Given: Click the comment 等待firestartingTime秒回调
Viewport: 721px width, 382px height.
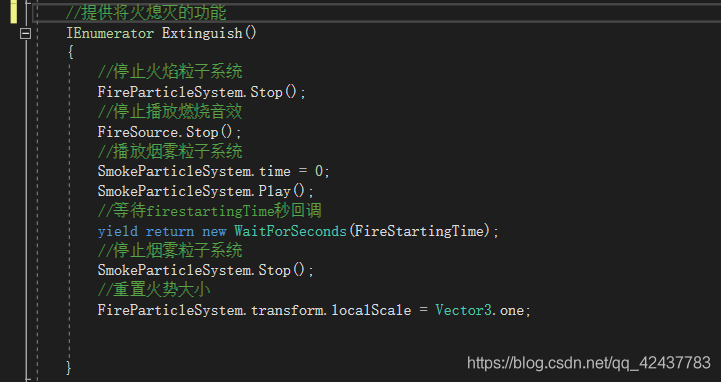Looking at the screenshot, I should pyautogui.click(x=209, y=211).
